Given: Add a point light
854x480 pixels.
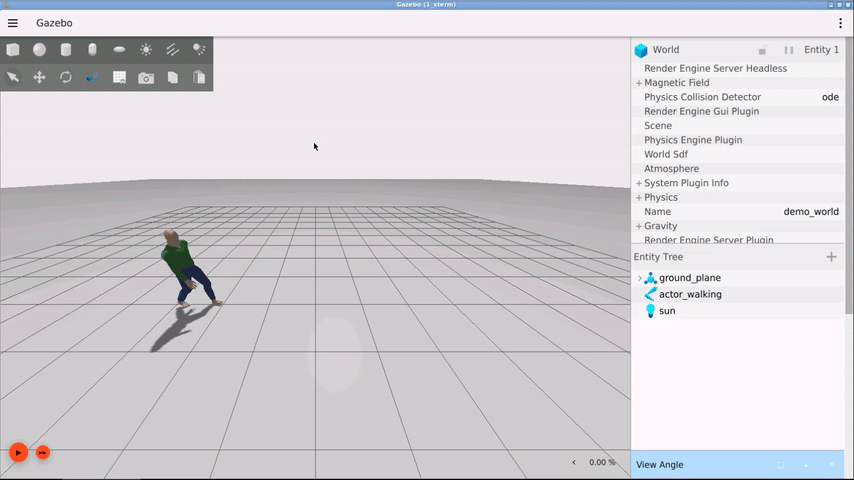Looking at the screenshot, I should tap(146, 50).
